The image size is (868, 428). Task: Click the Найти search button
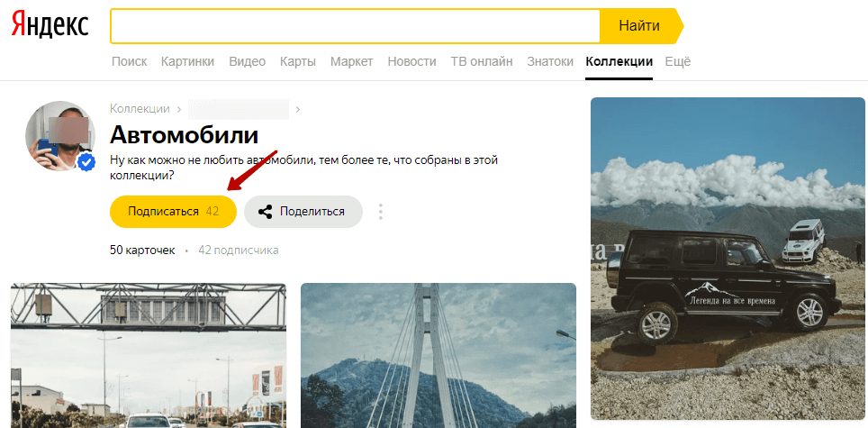coord(641,25)
